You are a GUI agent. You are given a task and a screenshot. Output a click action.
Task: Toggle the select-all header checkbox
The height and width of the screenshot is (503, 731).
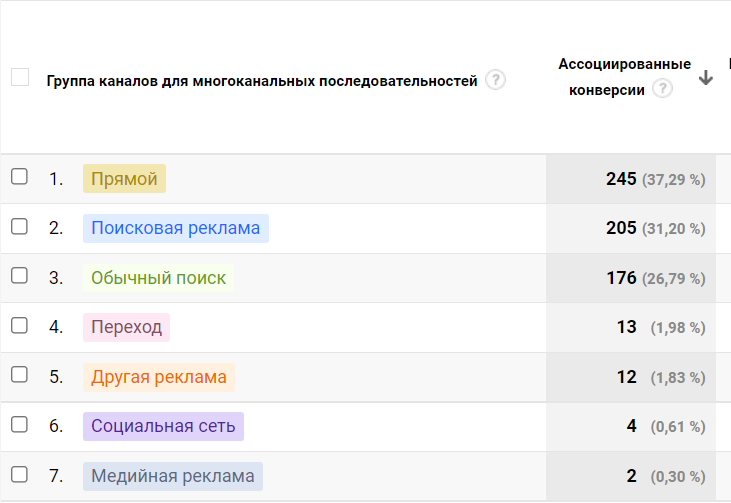(x=20, y=77)
